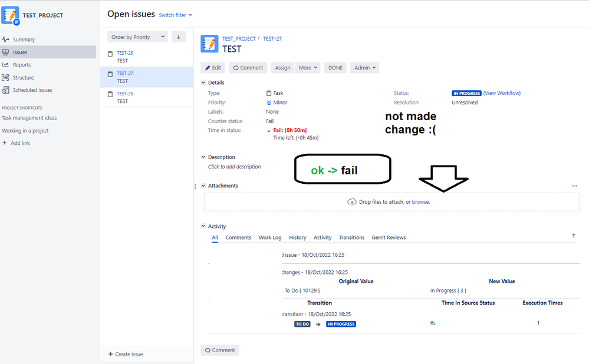The width and height of the screenshot is (589, 364).
Task: Switch to the History tab
Action: [298, 237]
